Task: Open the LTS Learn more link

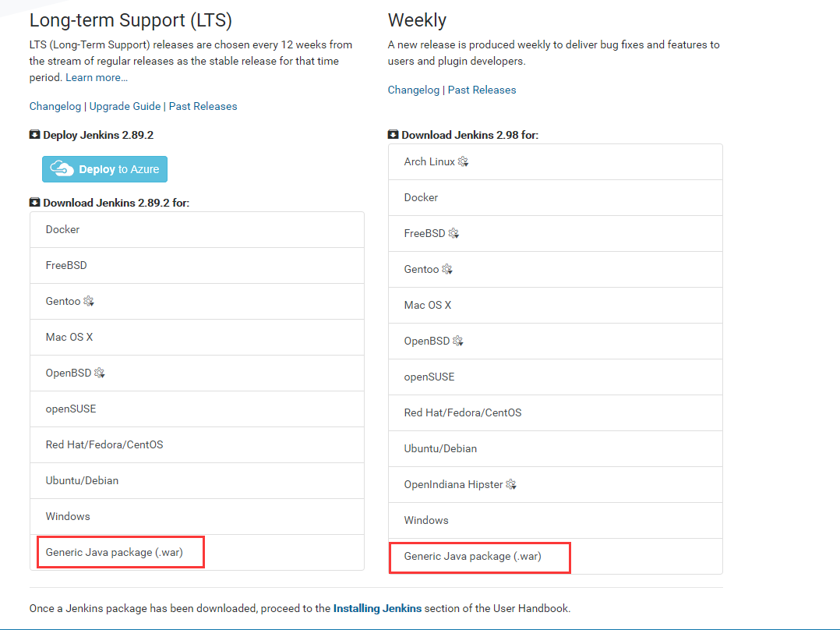Action: 97,77
